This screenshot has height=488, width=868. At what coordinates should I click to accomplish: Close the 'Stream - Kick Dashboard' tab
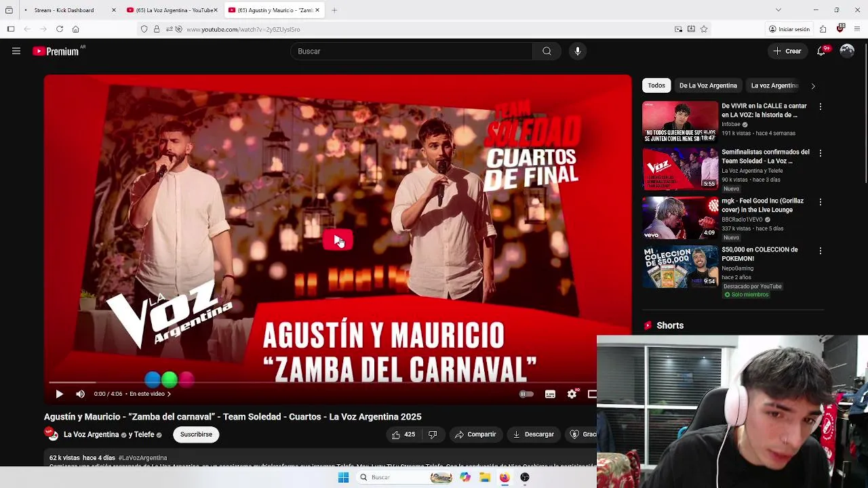point(114,10)
